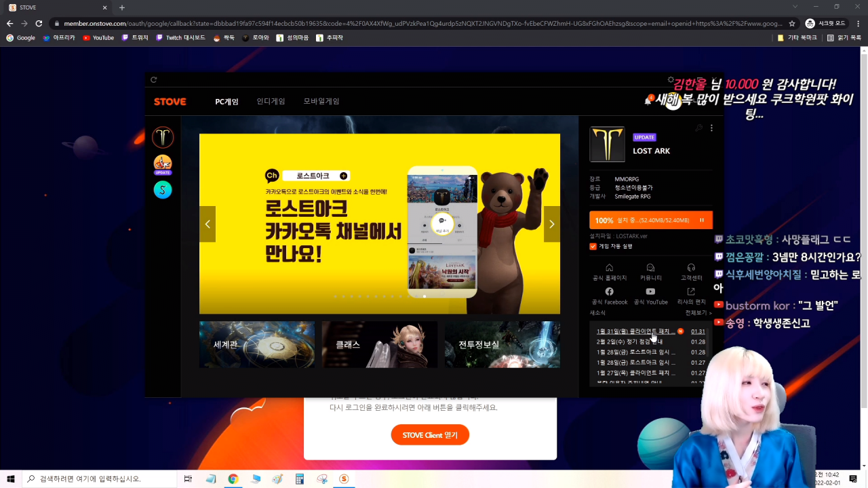The image size is (868, 488).
Task: Open a new Chrome tab with plus
Action: coord(122,7)
